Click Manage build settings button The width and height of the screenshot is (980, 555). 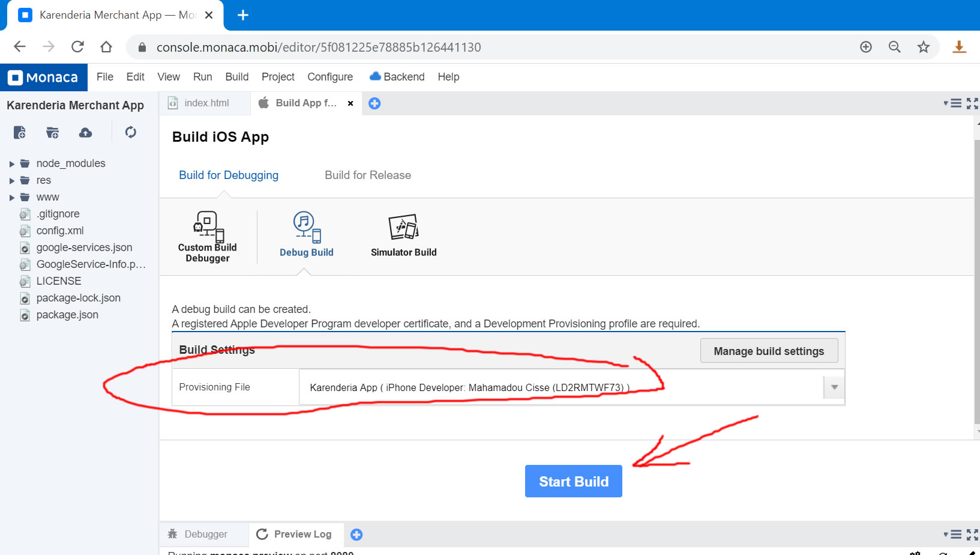click(768, 351)
